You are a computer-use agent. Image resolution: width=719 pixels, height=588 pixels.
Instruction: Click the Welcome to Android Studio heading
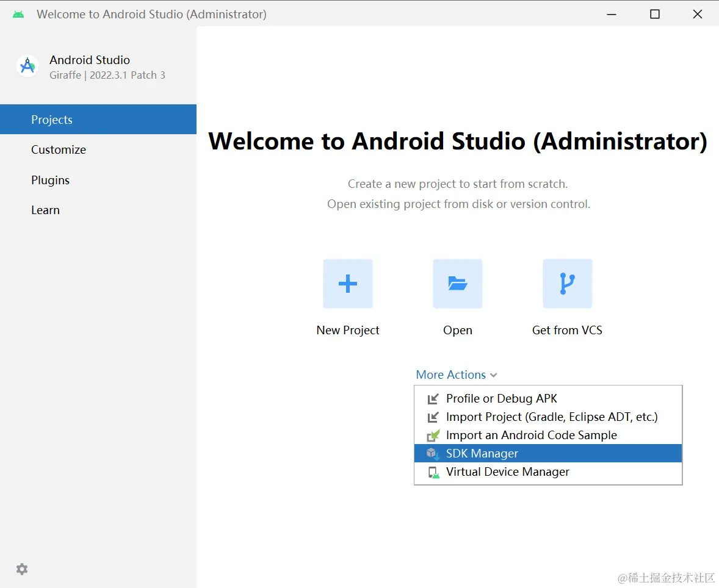(x=458, y=141)
